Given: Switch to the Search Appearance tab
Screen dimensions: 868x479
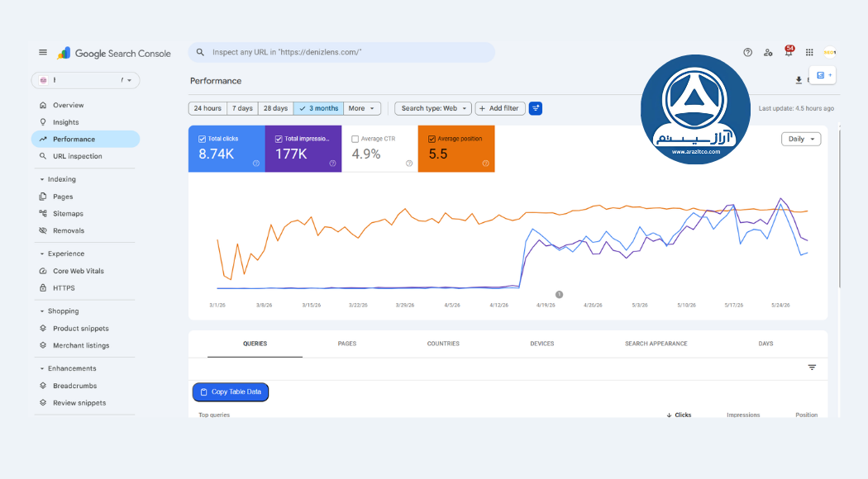Looking at the screenshot, I should 656,344.
